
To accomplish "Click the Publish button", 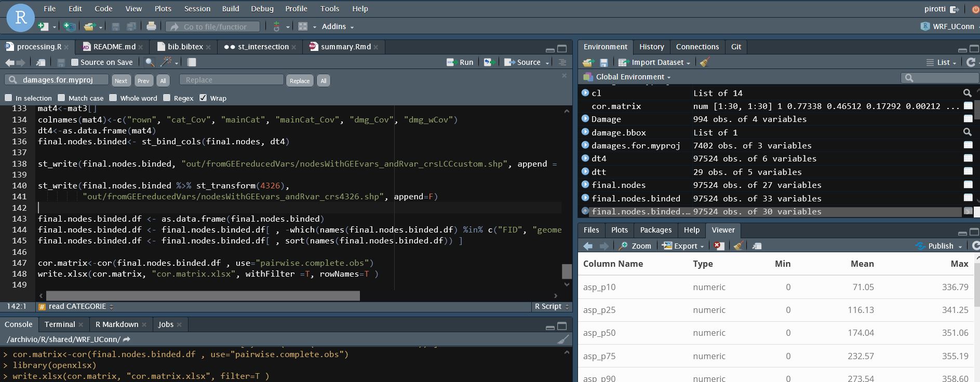I will (x=939, y=246).
